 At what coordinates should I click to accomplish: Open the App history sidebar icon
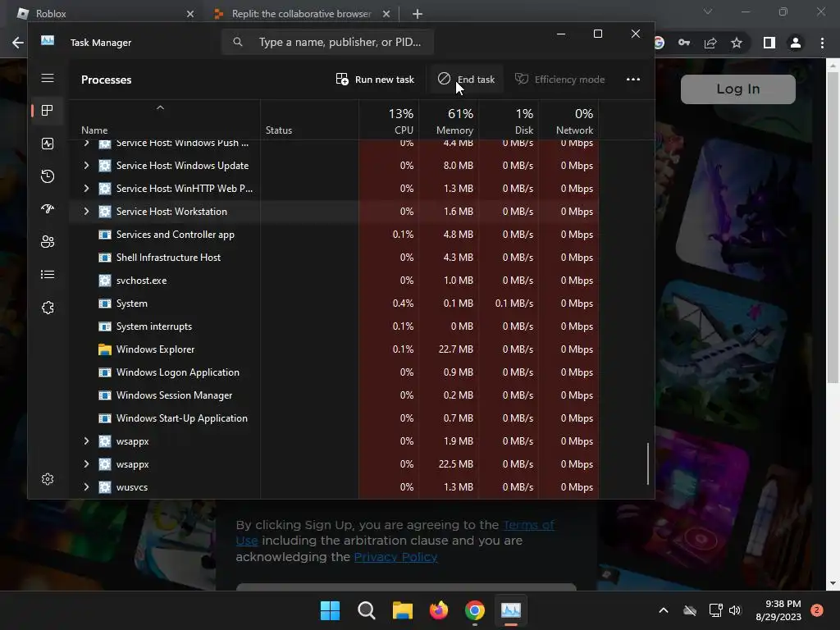click(48, 176)
